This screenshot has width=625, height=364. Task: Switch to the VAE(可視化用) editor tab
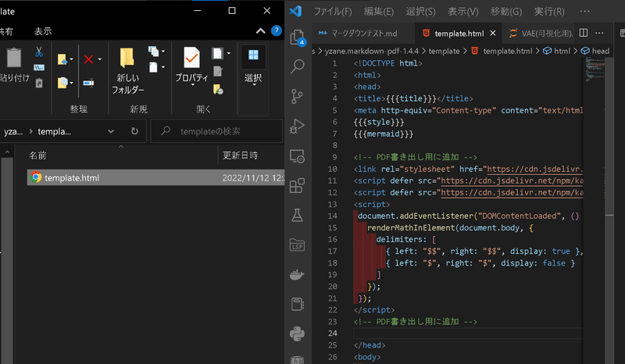(541, 34)
